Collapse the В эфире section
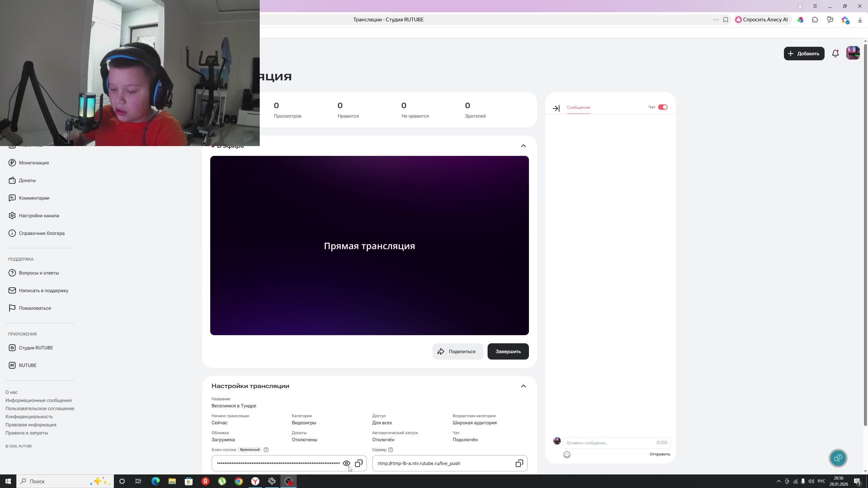The height and width of the screenshot is (488, 868). coord(523,146)
